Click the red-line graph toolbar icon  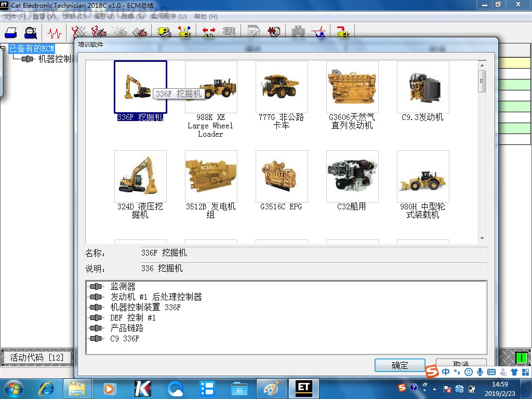[x=319, y=32]
